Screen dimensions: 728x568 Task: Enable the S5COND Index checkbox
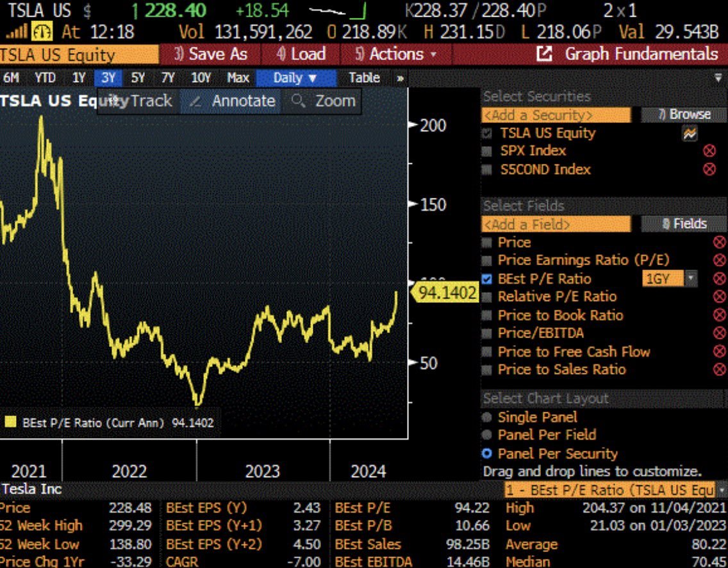pyautogui.click(x=486, y=170)
